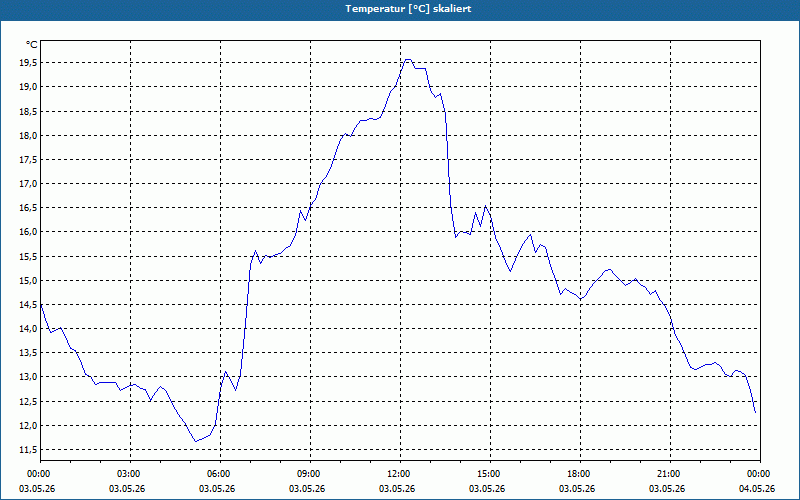Click the 12:00 time axis label

point(401,474)
